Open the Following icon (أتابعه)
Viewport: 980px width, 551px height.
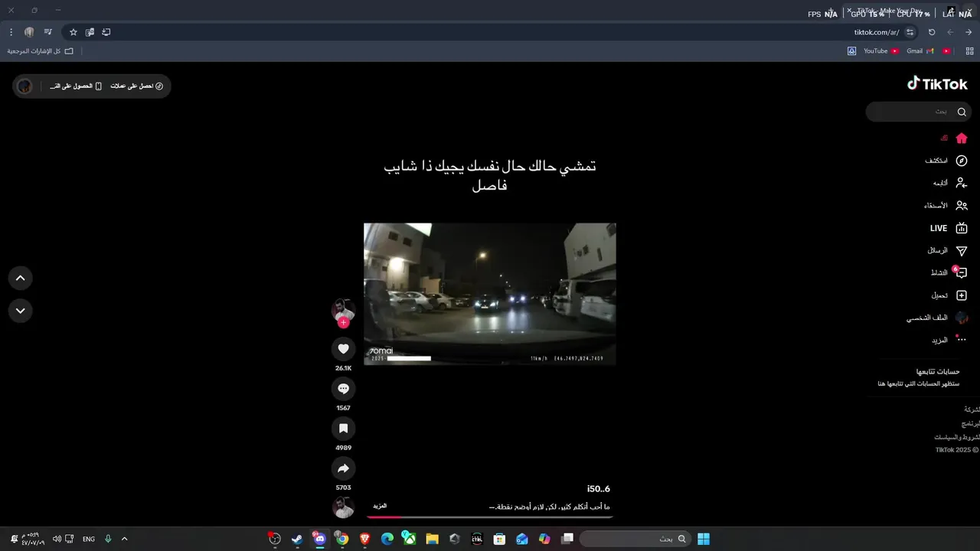(x=962, y=183)
